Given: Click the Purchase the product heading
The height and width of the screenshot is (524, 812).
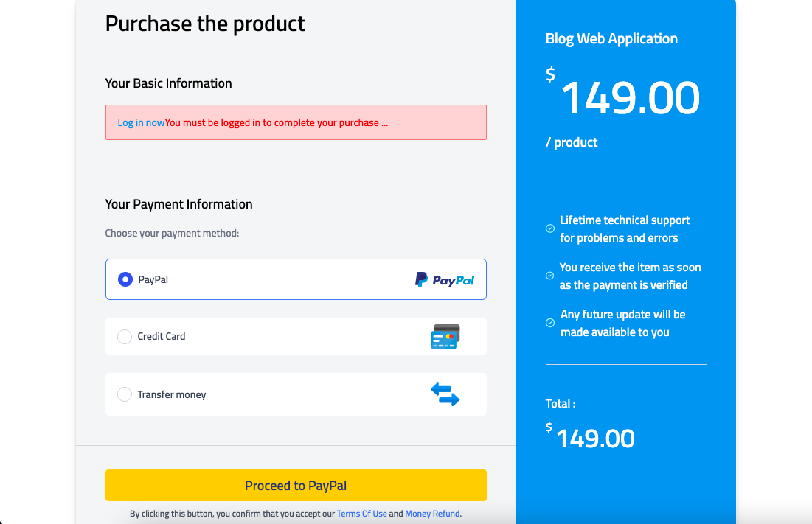Looking at the screenshot, I should 205,24.
